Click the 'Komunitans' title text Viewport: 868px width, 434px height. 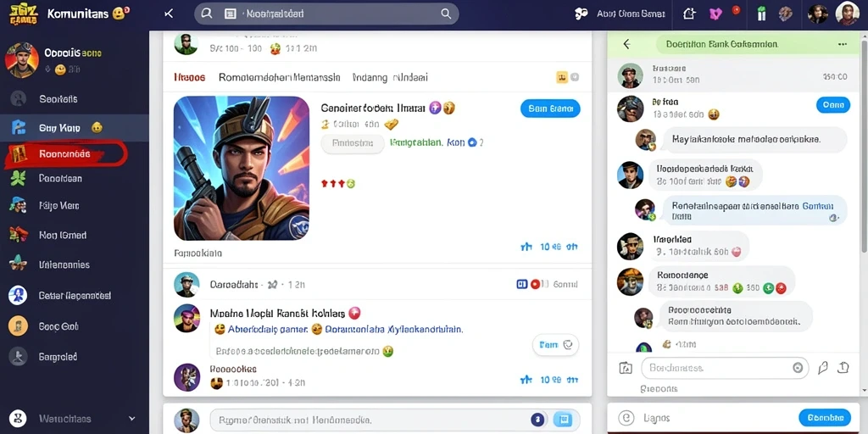pyautogui.click(x=77, y=14)
